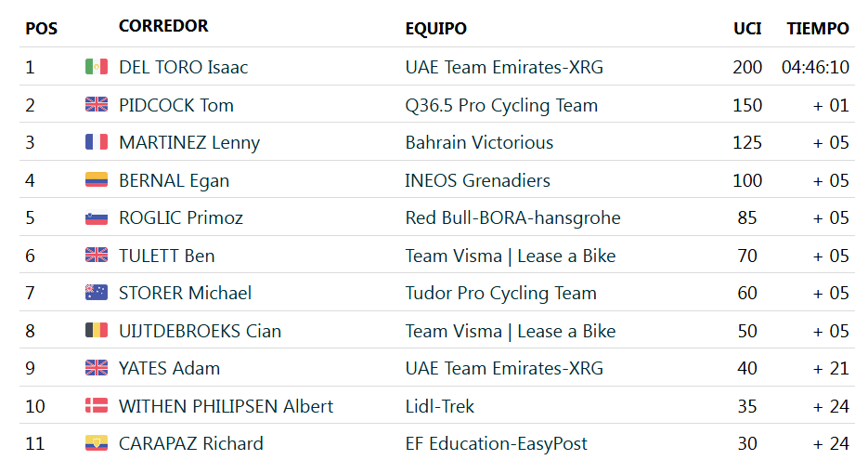868x460 pixels.
Task: Open rider page for PIDCOCK Tom
Action: [176, 105]
